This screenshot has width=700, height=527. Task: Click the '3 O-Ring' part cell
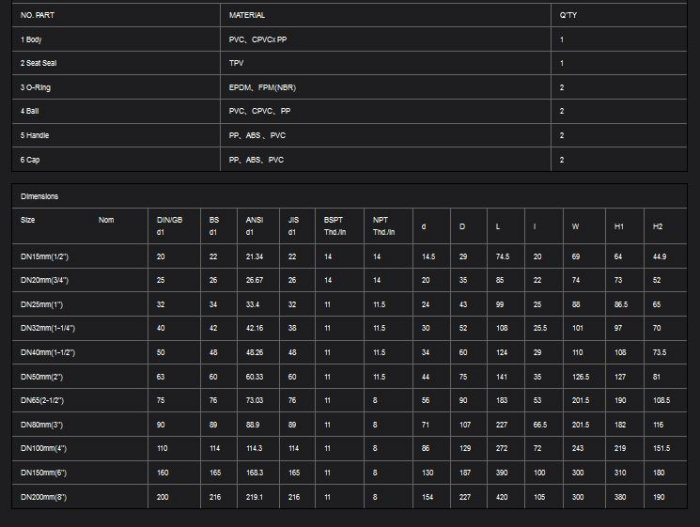pyautogui.click(x=38, y=87)
